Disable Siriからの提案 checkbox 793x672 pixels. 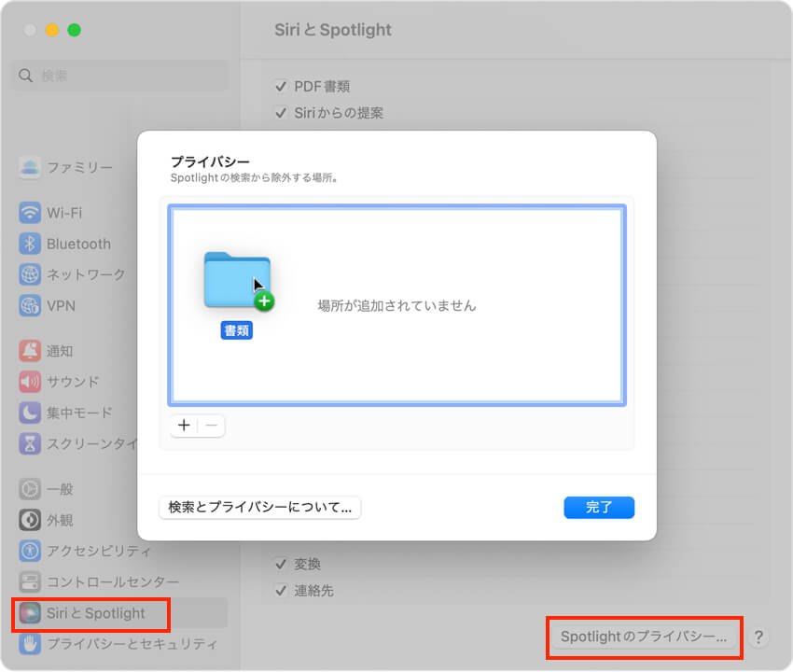click(282, 111)
